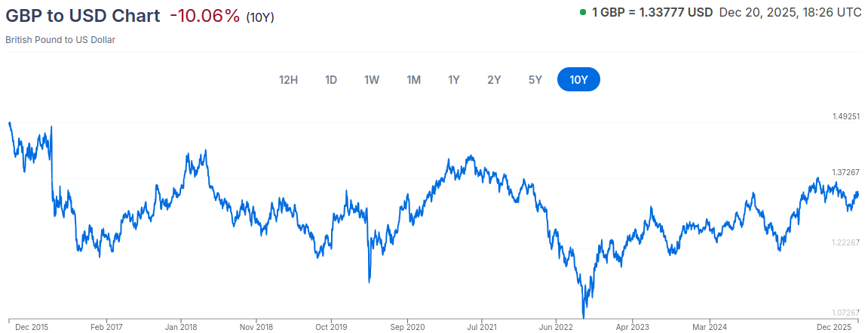Click the active 10Y range button
The image size is (868, 333).
coord(578,79)
